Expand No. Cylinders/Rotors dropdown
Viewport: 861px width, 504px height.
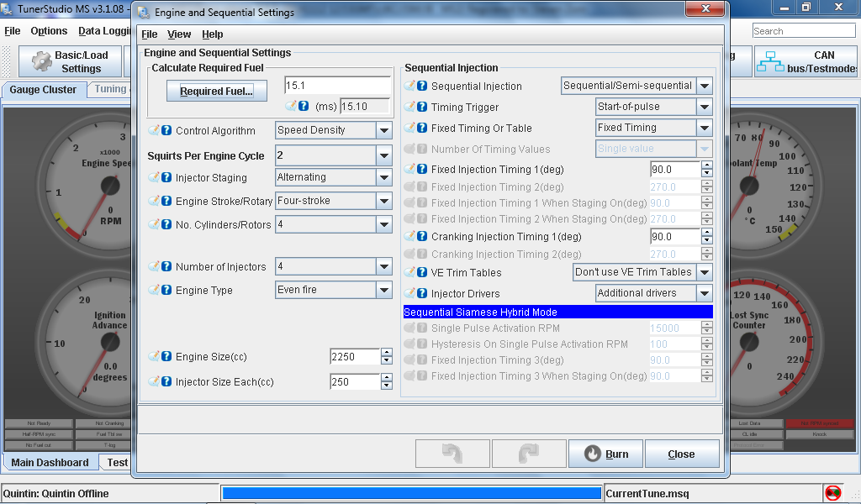[383, 224]
